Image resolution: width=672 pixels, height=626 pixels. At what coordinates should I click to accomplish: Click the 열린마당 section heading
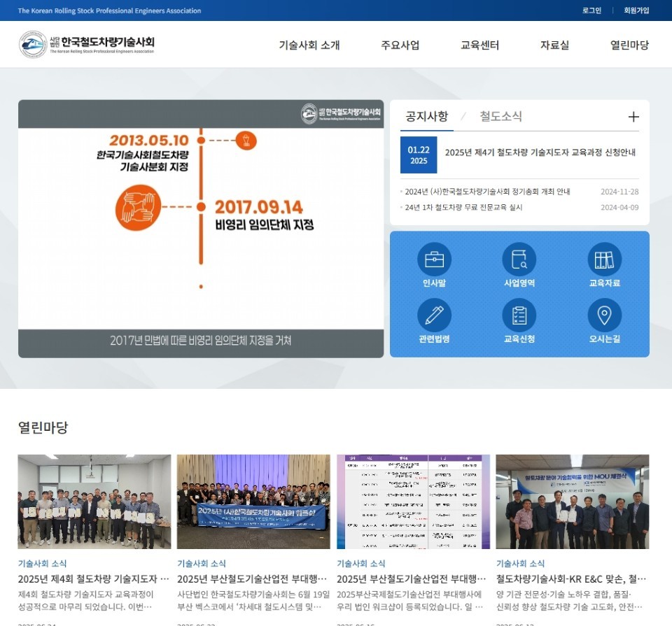click(x=43, y=427)
